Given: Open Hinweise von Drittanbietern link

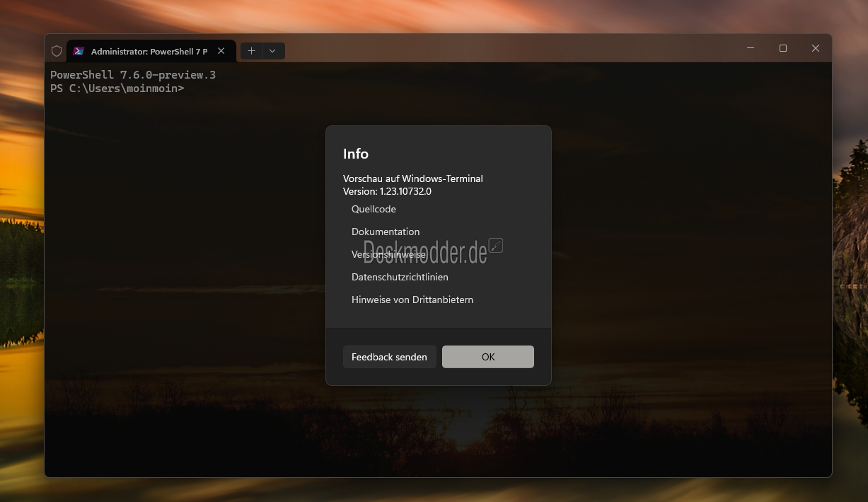Looking at the screenshot, I should pyautogui.click(x=412, y=300).
